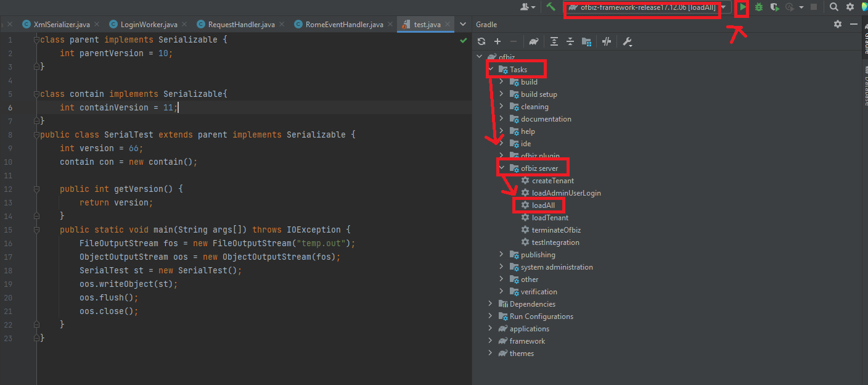The image size is (868, 385).
Task: Start debugging with the green bug icon
Action: pos(759,7)
